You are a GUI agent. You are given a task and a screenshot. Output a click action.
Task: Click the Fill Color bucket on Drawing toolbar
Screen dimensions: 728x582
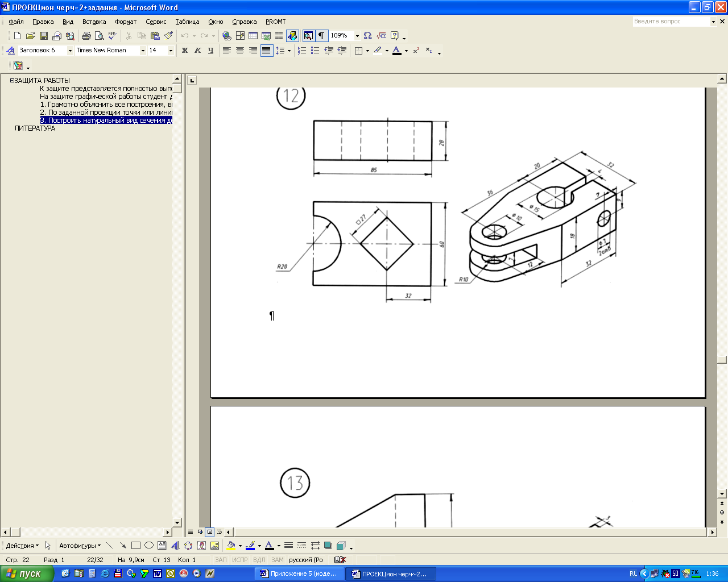tap(231, 546)
